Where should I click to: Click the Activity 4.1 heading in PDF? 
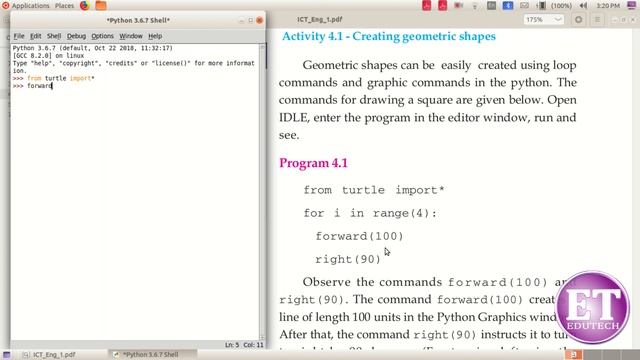tap(389, 36)
